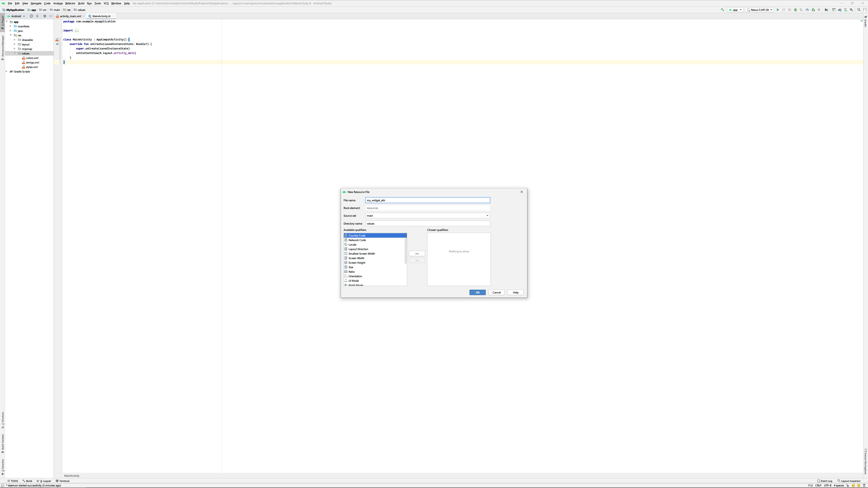868x488 pixels.
Task: Open the SDK Manager icon
Action: [851, 10]
